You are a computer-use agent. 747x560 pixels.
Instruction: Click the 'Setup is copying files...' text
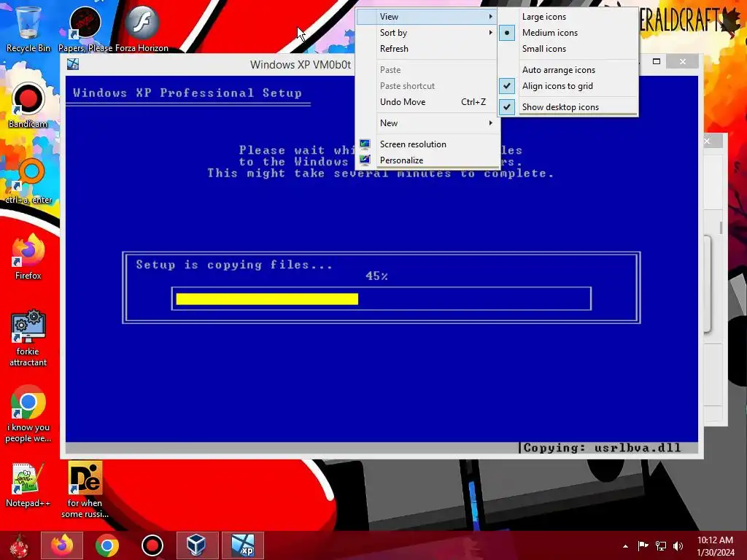pyautogui.click(x=234, y=265)
